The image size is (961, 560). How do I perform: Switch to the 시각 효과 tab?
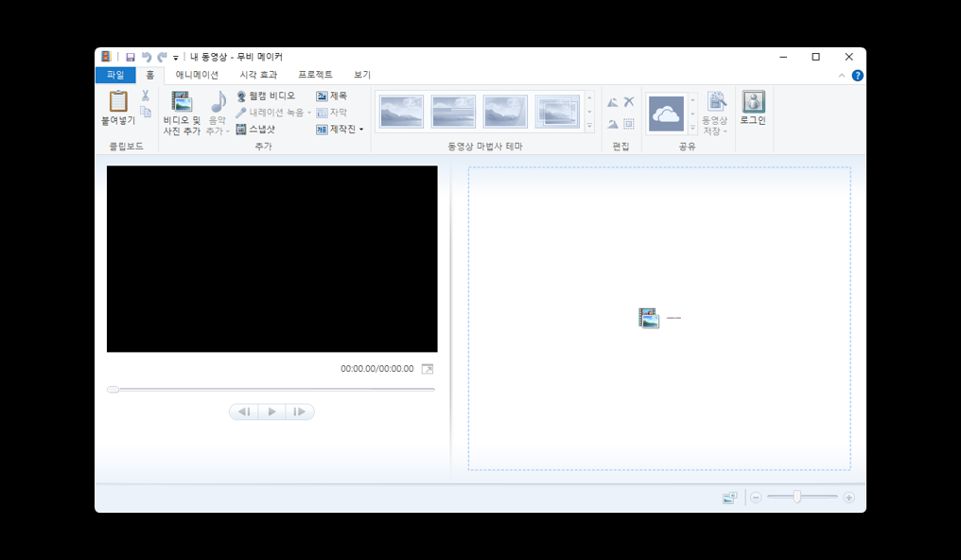point(258,75)
